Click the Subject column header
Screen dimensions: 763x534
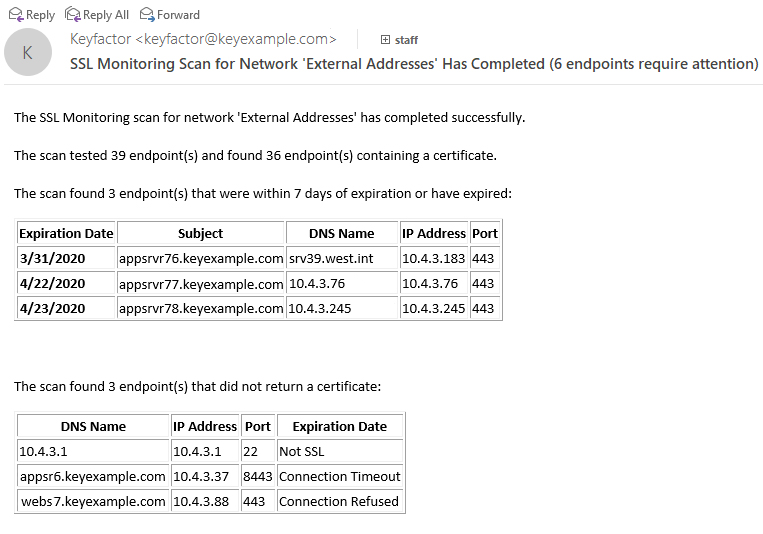click(x=201, y=233)
